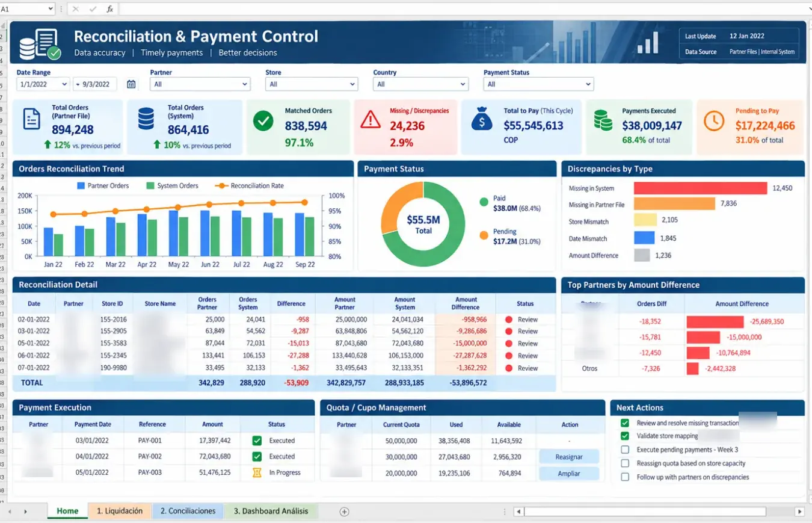Click the Pending to Pay clock icon
Screen dimensions: 812x523
(713, 121)
